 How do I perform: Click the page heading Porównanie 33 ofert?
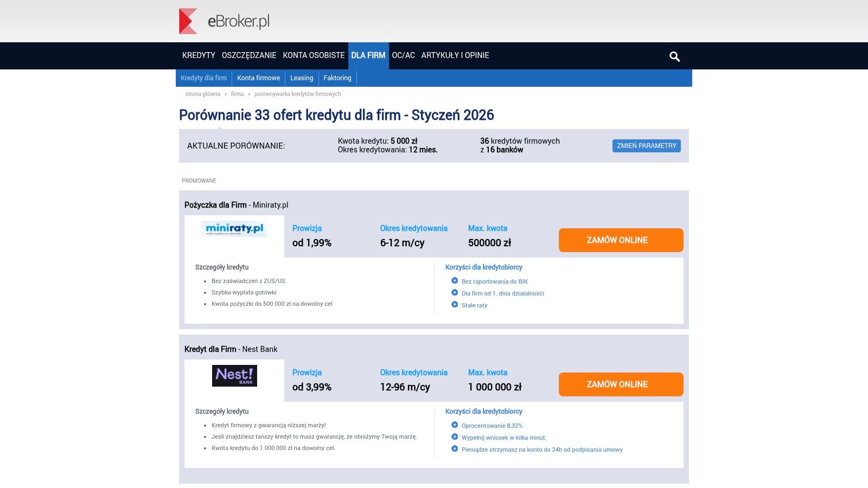336,115
